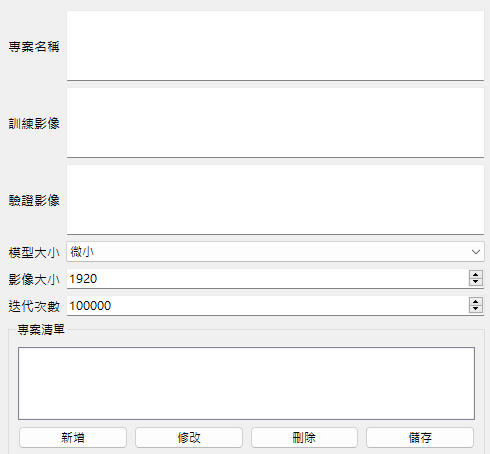Expand the 模型大小 dropdown chevron arrow
This screenshot has height=454, width=490.
tap(476, 252)
